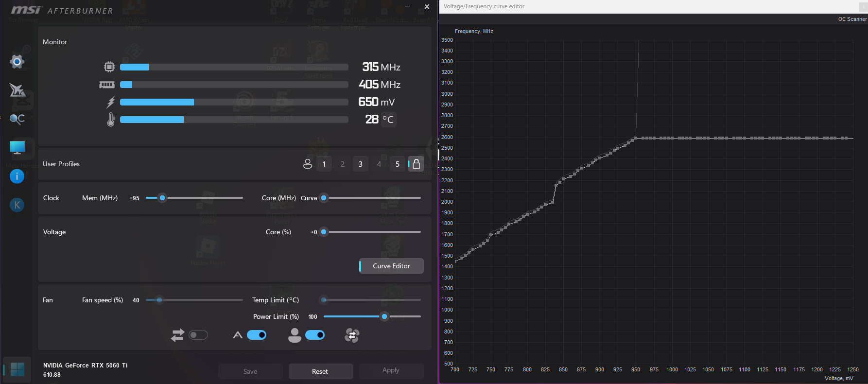Launch the Kombustor jet icon in sidebar
This screenshot has width=868, height=384.
17,90
